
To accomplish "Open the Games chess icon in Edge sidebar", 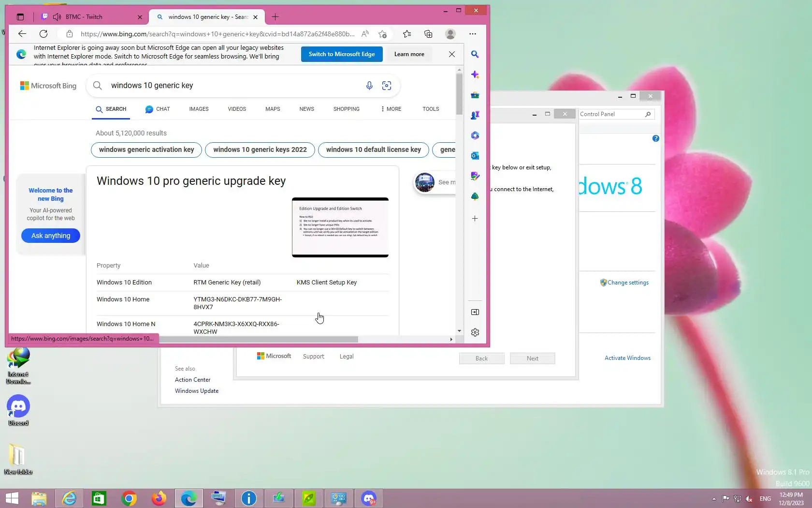I will [475, 115].
